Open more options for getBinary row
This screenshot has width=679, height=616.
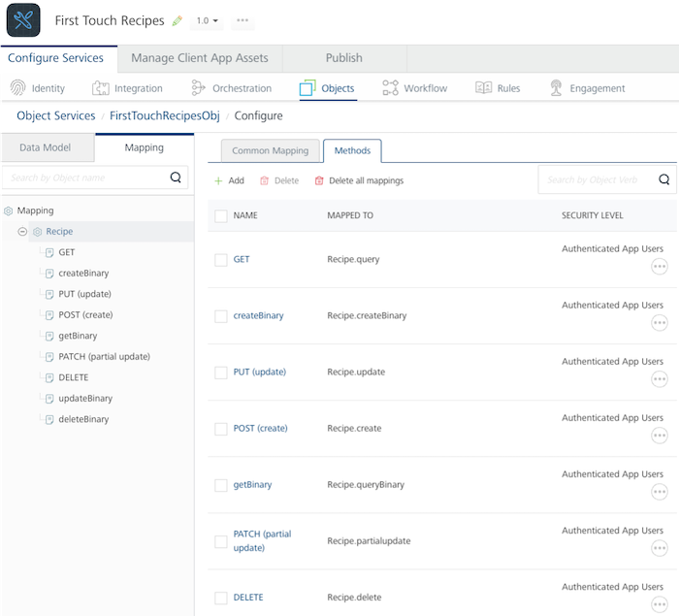[x=659, y=492]
